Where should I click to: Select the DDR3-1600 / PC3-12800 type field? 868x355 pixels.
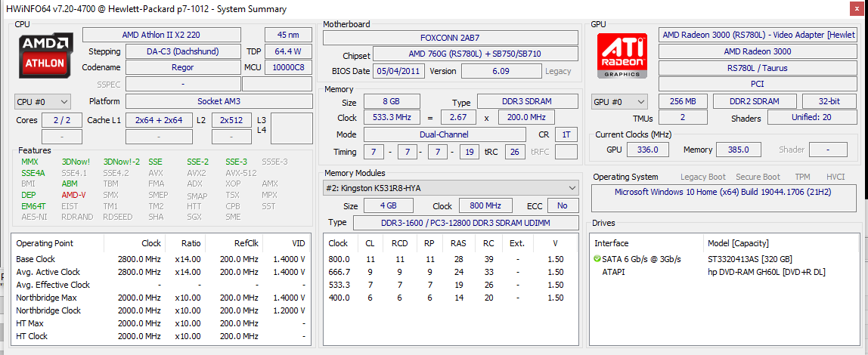click(466, 222)
